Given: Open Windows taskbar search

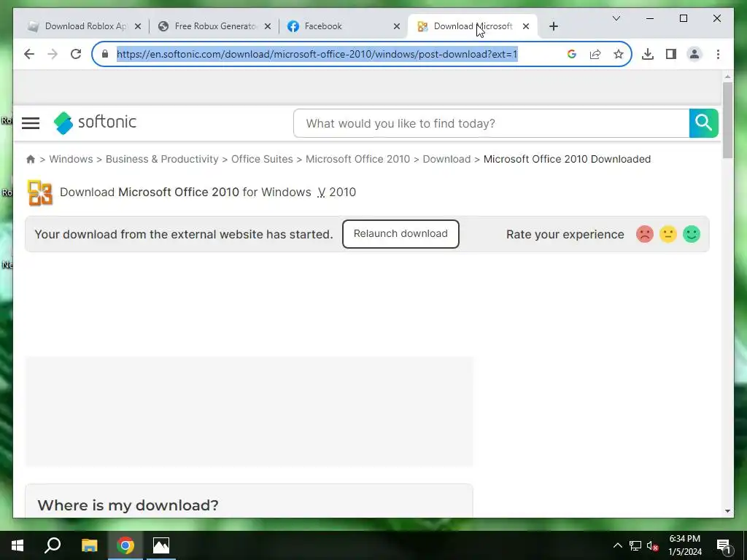Looking at the screenshot, I should pyautogui.click(x=53, y=545).
